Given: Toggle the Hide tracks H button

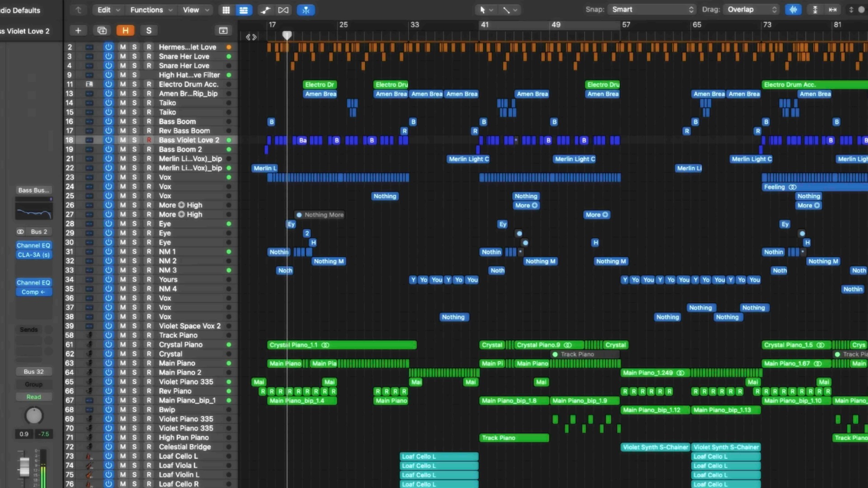Looking at the screenshot, I should click(125, 30).
